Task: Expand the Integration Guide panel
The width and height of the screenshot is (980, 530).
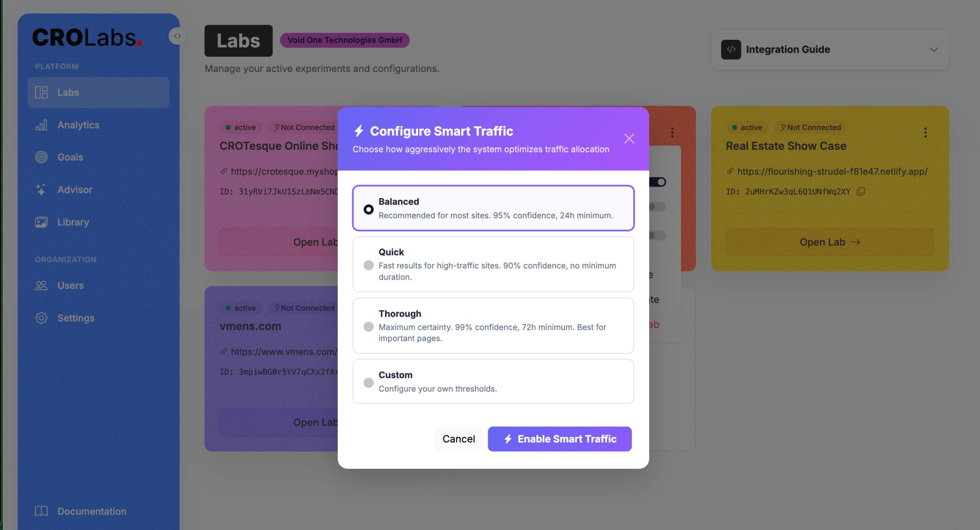Action: click(x=933, y=49)
